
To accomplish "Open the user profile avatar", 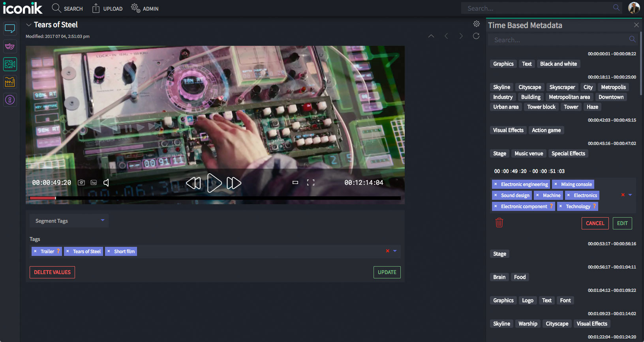I will click(x=634, y=8).
